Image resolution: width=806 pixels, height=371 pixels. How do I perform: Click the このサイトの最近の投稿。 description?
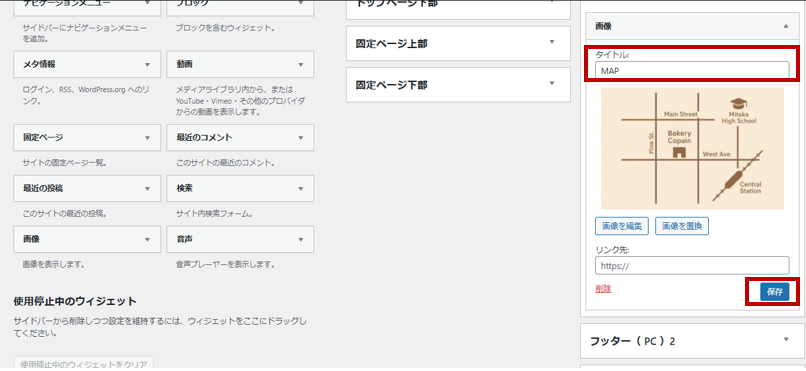65,214
